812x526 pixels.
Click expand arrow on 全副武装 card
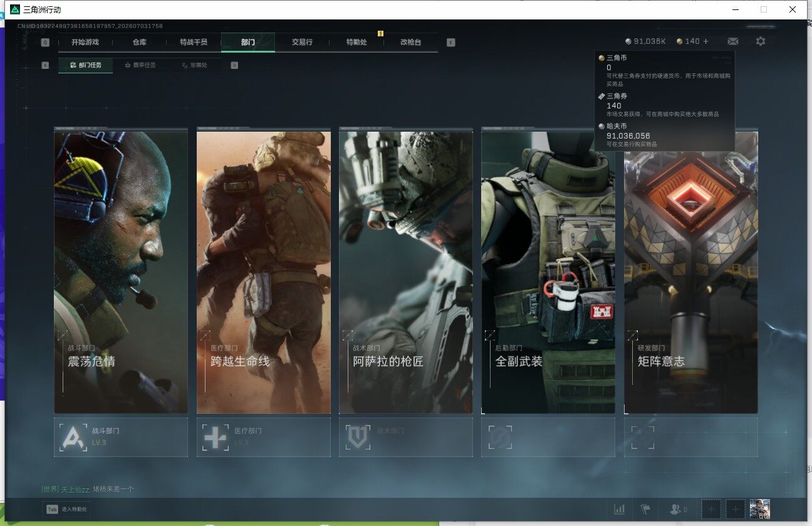tap(490, 335)
